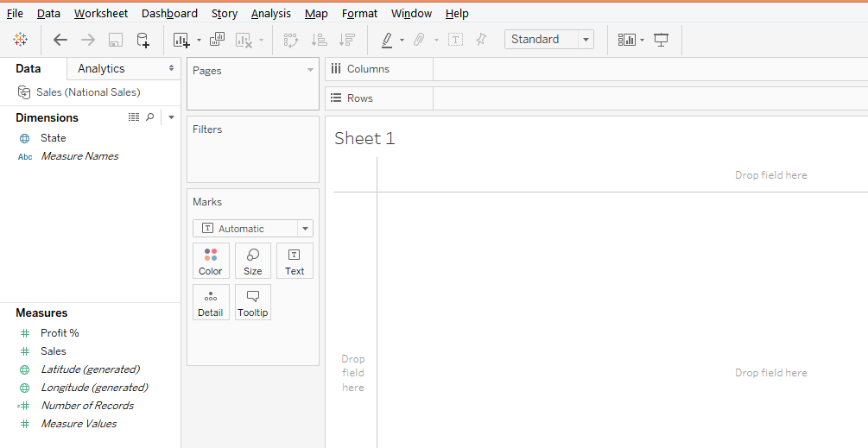
Task: Open the paperclip group dropdown arrow
Action: point(436,40)
